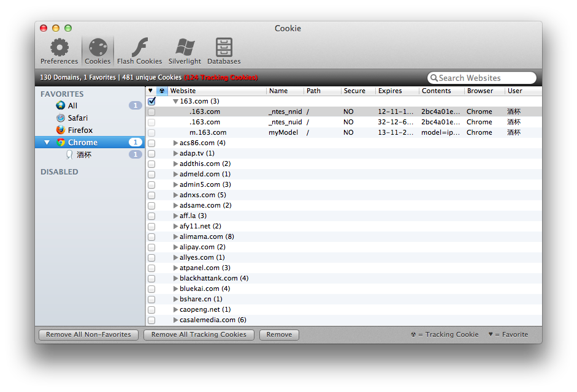Sort by Website column header
This screenshot has height=392, width=577.
pos(217,91)
